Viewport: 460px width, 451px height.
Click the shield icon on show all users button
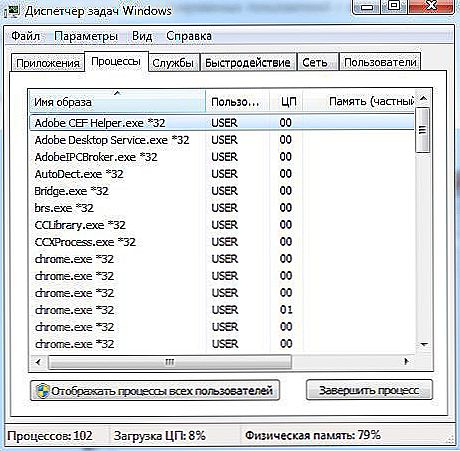tap(42, 390)
